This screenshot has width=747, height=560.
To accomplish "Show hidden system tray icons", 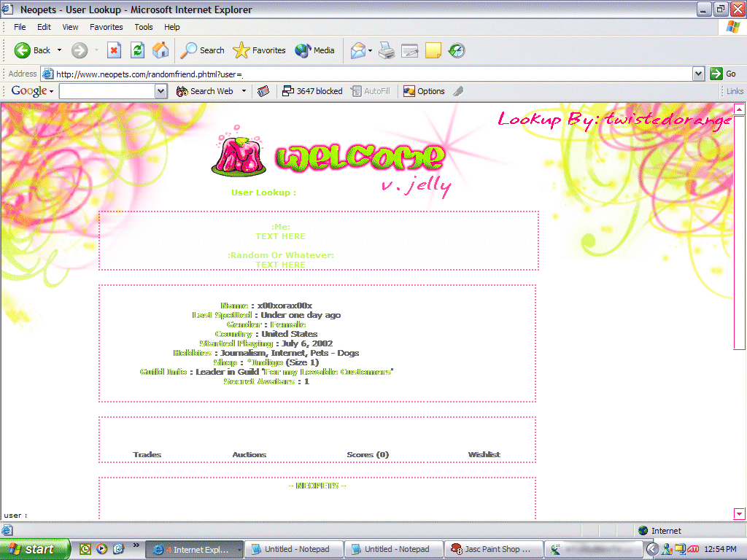I will (x=652, y=550).
